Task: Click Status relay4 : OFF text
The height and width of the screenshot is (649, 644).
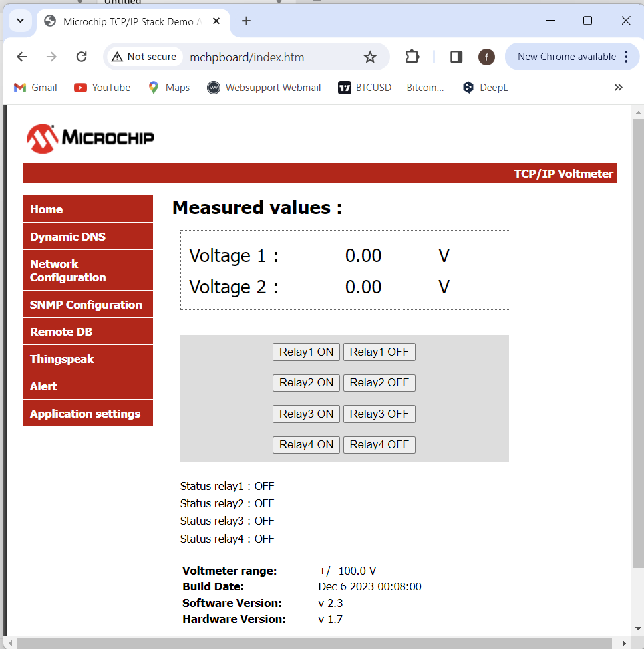Action: pos(227,539)
